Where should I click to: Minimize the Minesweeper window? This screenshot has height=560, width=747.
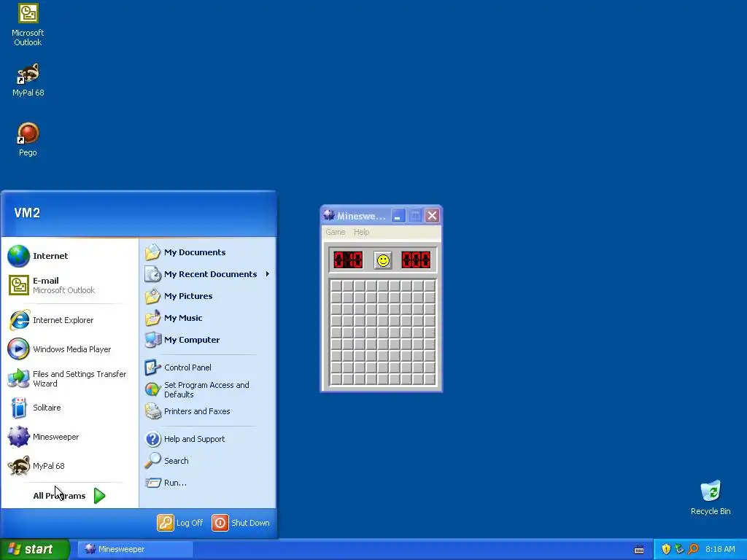point(398,216)
